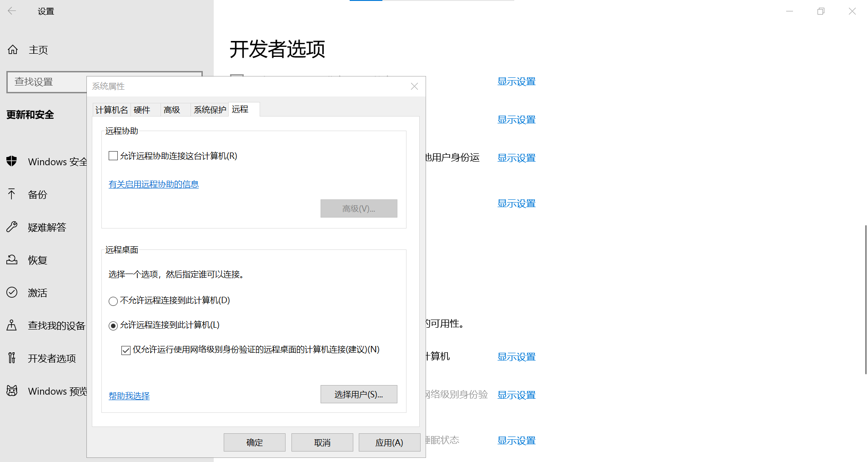Select 允许远程连接到此计算机 radio button
Viewport: 868px width, 462px height.
pyautogui.click(x=113, y=326)
